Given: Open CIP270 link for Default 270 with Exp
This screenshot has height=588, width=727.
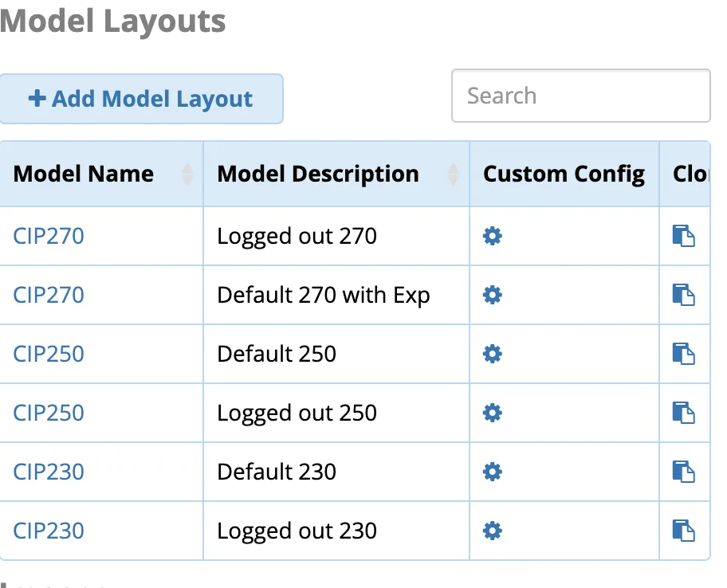Looking at the screenshot, I should point(49,295).
